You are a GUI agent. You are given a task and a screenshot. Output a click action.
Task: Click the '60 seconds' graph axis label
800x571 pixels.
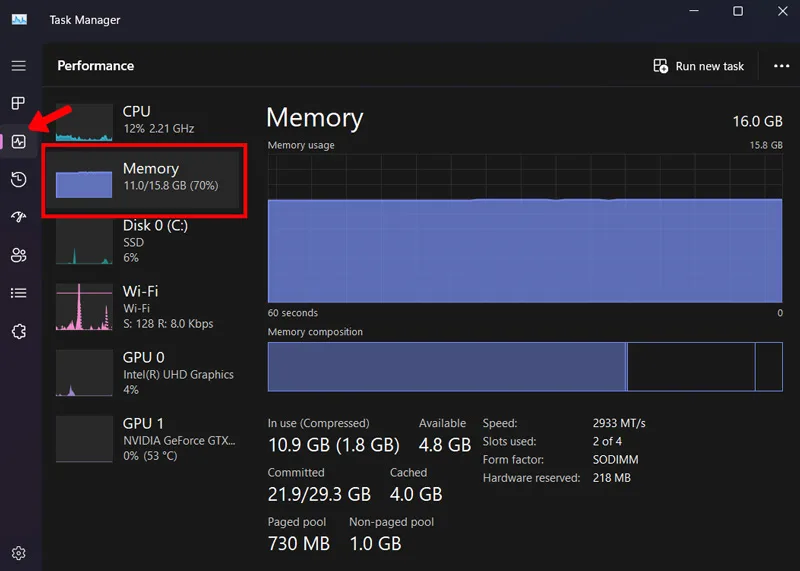click(292, 313)
